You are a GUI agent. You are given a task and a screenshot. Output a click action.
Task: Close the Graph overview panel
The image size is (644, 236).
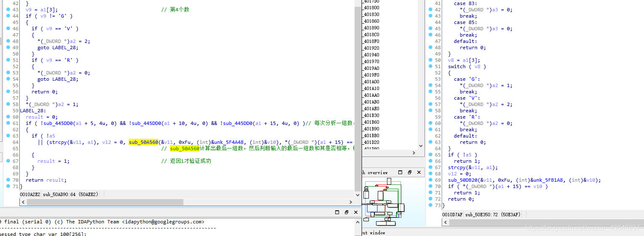[419, 172]
